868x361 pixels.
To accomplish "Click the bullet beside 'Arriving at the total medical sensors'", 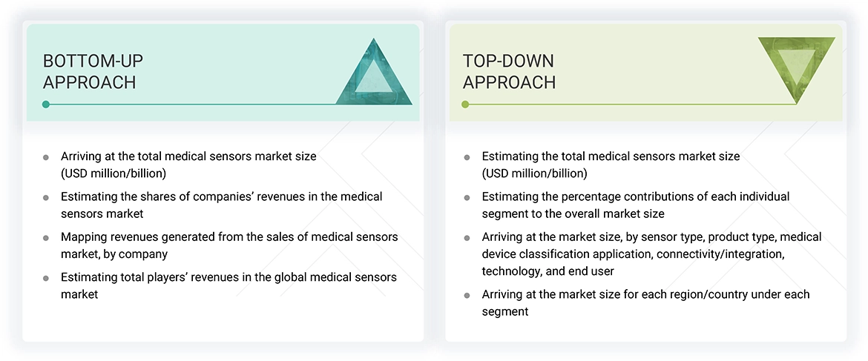I will 46,157.
